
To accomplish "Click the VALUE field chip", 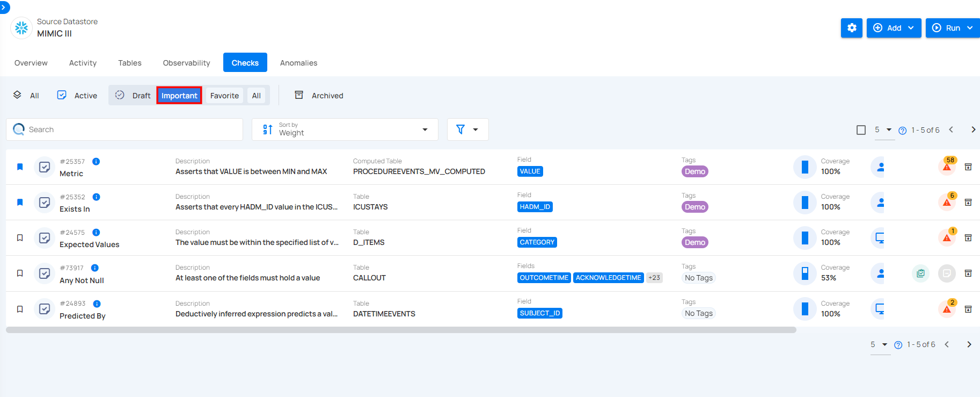I will point(530,171).
